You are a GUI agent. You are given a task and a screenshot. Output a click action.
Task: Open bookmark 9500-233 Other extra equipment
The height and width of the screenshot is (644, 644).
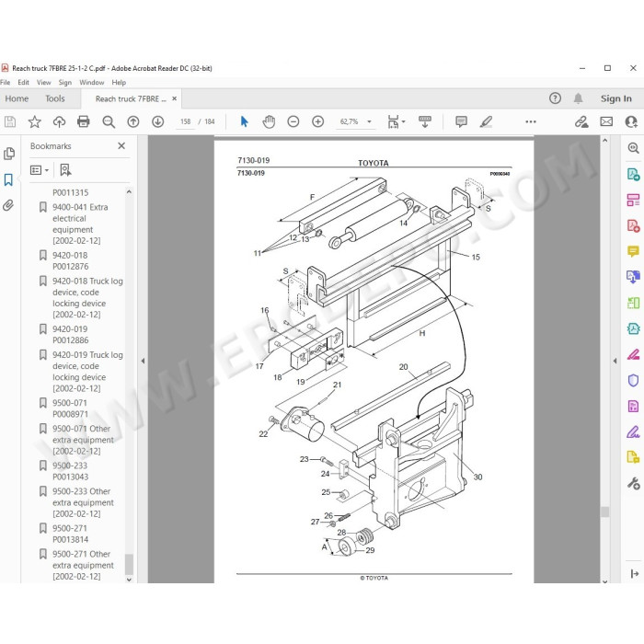pos(83,502)
